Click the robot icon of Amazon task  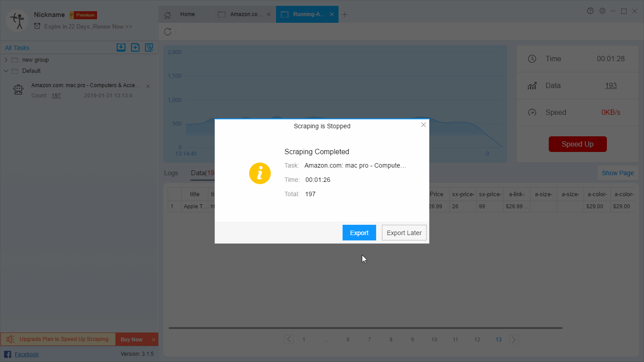(18, 90)
